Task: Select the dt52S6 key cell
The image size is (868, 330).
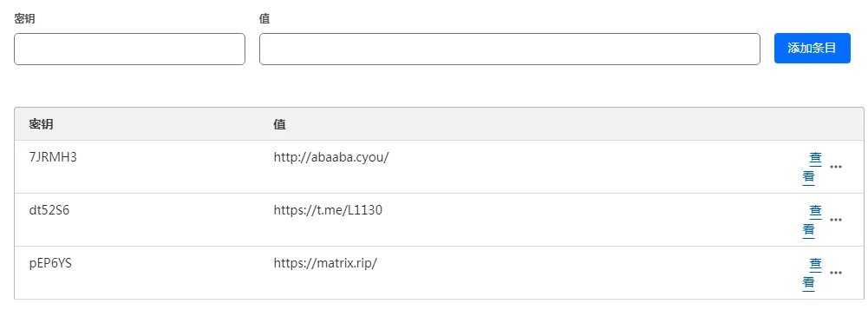Action: (x=49, y=210)
